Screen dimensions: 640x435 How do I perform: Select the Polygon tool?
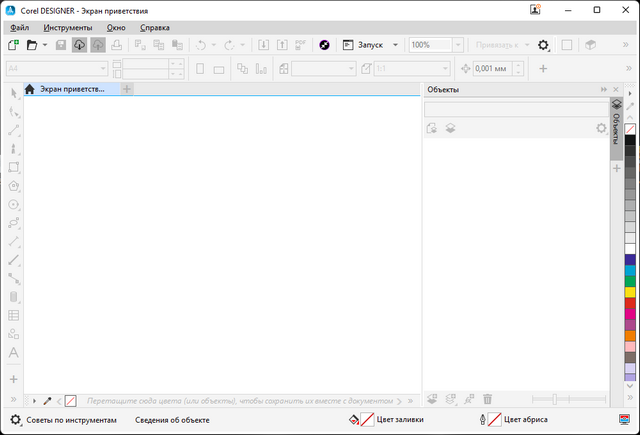click(14, 186)
